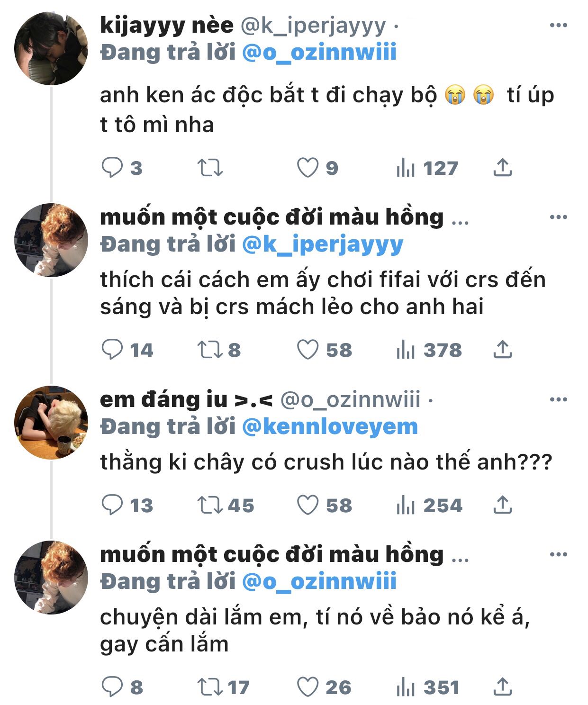Open the @k_iperjayyy reply mention link
Image resolution: width=588 pixels, height=705 pixels.
click(322, 244)
